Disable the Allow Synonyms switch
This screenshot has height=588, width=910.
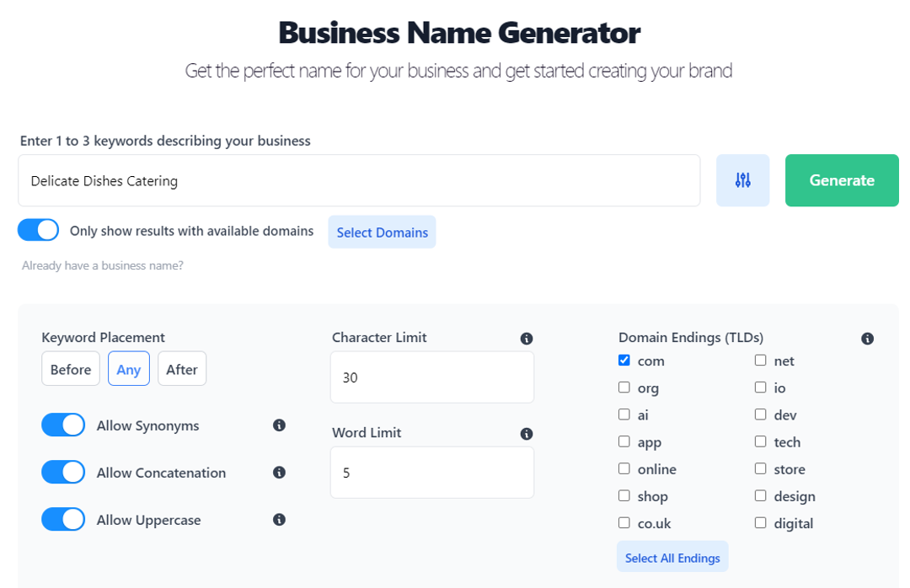tap(63, 425)
